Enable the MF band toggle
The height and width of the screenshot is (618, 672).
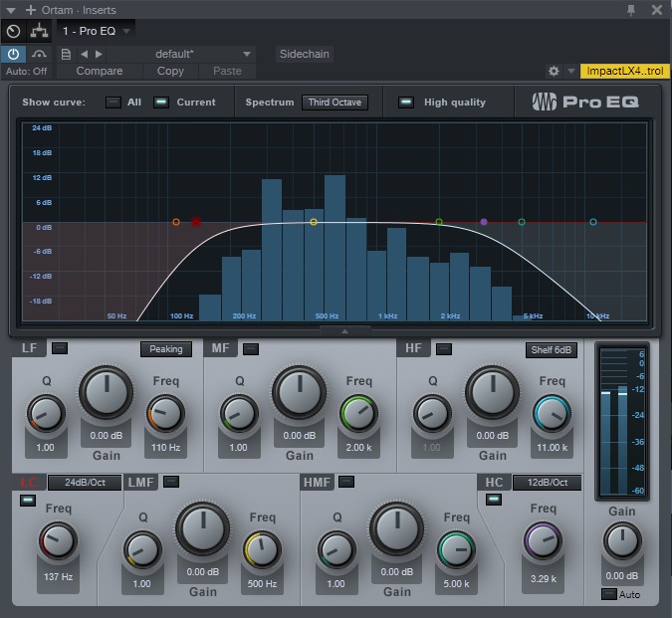pyautogui.click(x=251, y=349)
